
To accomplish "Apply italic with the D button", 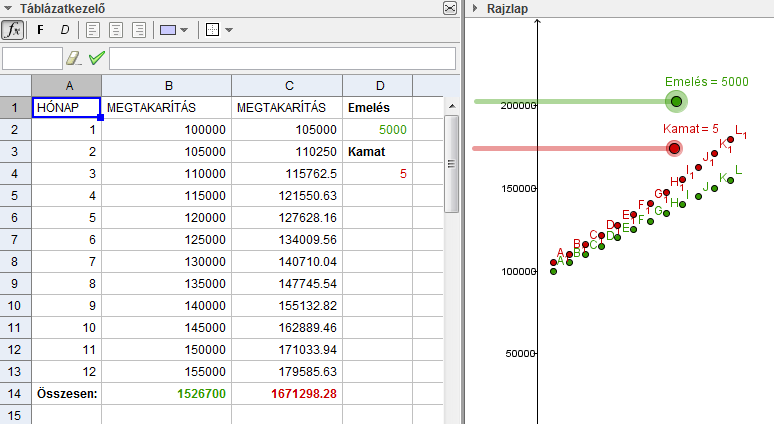I will coord(65,30).
